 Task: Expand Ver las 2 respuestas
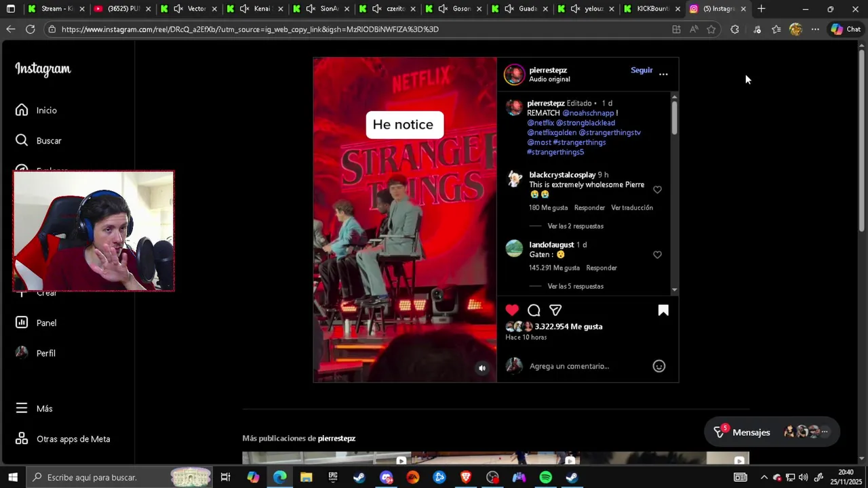pos(575,226)
